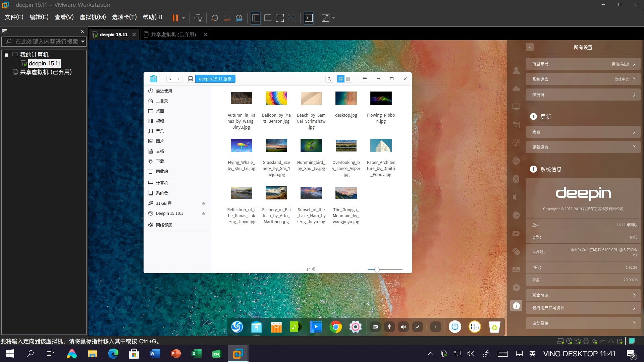Open the 更新设置 settings entry

coord(583,147)
